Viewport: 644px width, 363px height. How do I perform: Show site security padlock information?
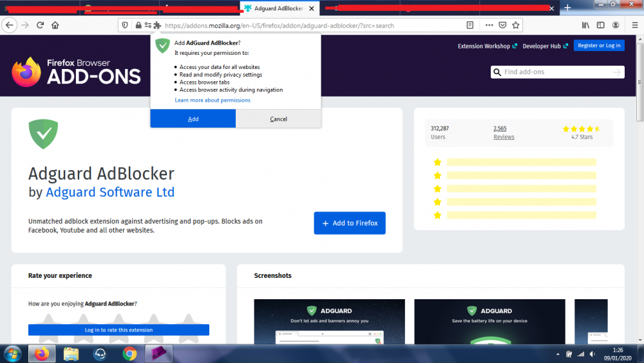tap(138, 26)
